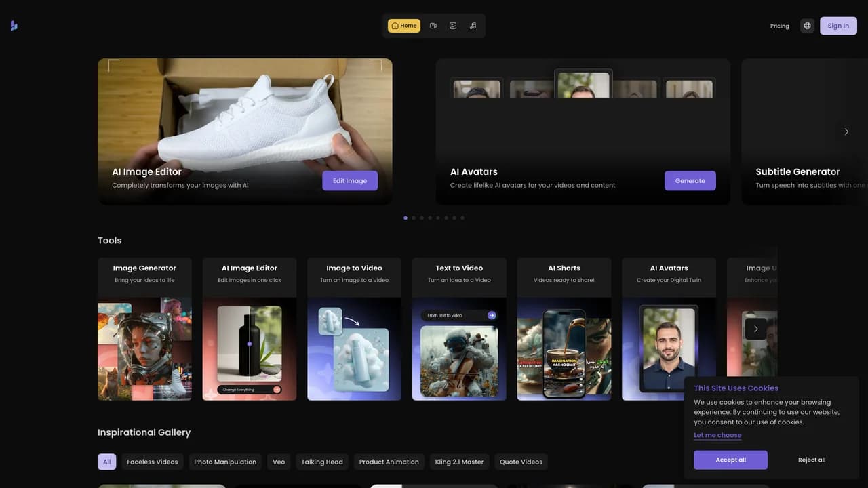Open the Image to Video tool card
Viewport: 868px width, 488px height.
(x=354, y=329)
